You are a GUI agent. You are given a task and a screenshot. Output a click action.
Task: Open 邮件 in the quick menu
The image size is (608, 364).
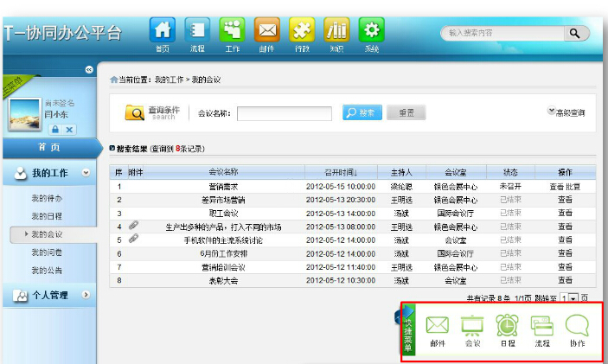438,331
